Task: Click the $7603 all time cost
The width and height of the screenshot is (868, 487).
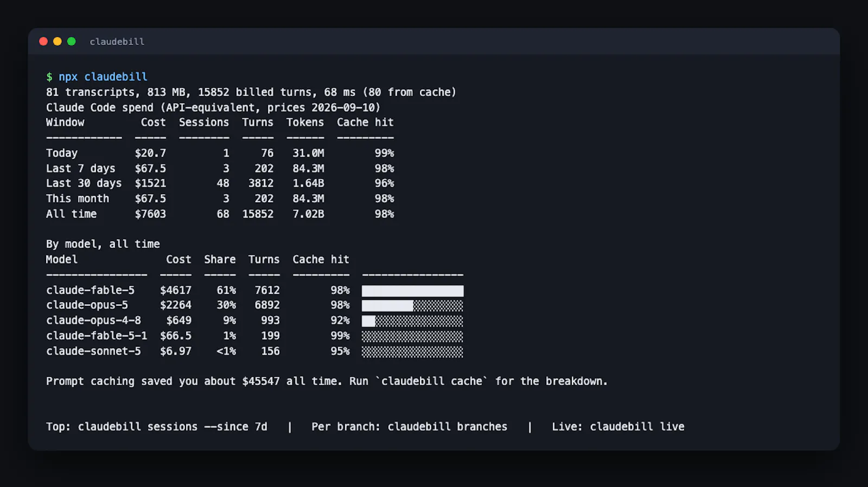Action: 151,214
